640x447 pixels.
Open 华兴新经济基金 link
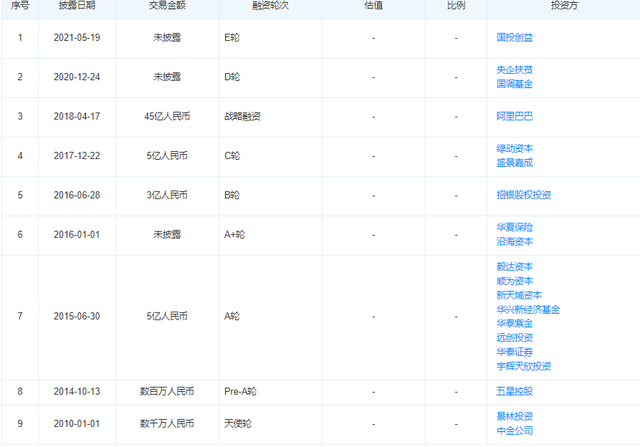pos(528,310)
